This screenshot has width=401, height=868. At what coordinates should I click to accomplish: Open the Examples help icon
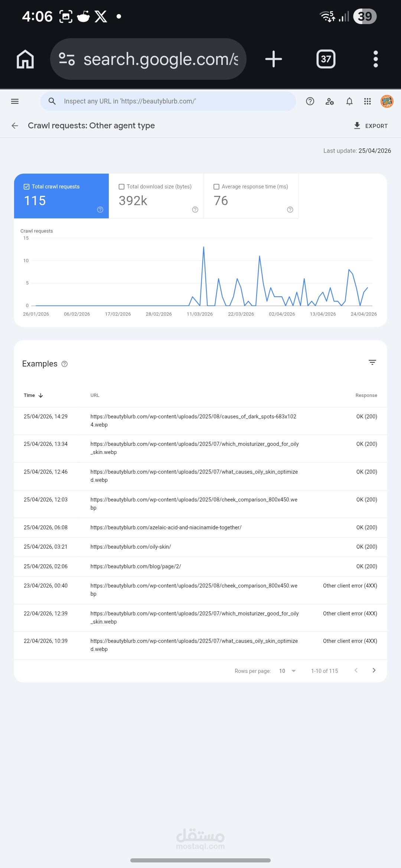pos(65,364)
